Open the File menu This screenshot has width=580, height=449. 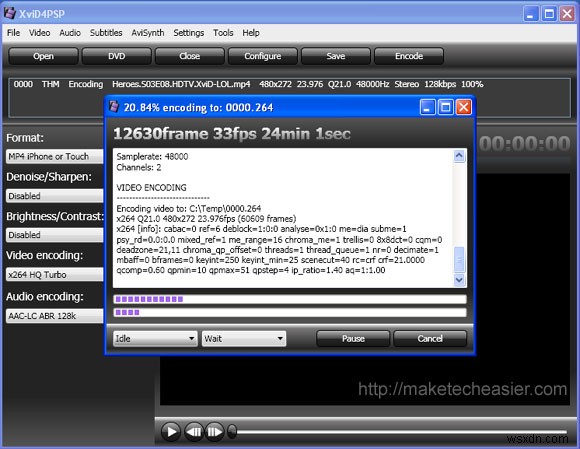click(13, 33)
